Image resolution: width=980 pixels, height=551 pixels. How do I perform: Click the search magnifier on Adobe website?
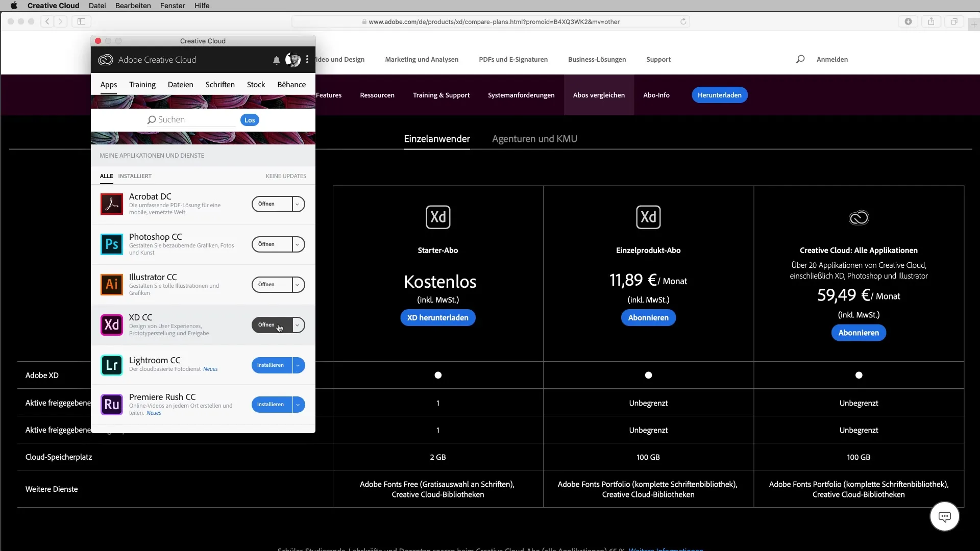[800, 59]
